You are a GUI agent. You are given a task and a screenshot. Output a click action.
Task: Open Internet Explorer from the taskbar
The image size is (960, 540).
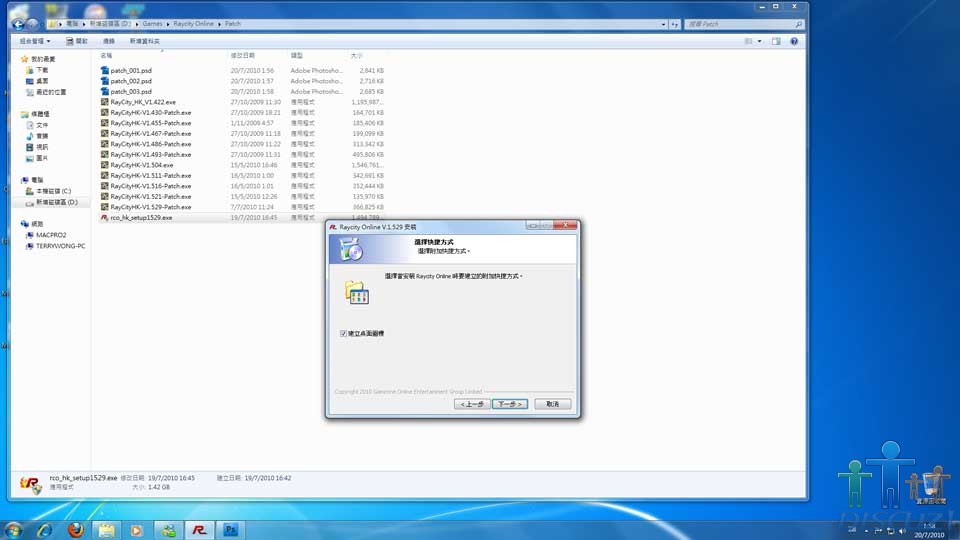[46, 530]
